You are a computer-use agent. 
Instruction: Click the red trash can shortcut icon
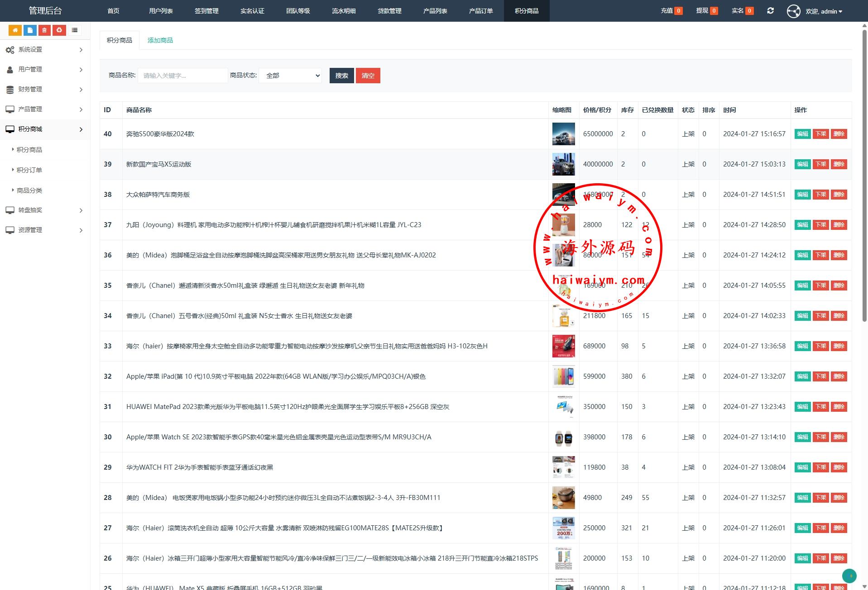click(44, 30)
